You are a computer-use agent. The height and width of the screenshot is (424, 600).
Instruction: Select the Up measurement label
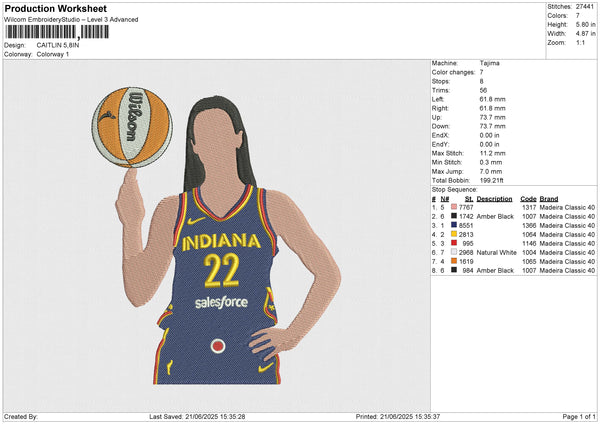click(x=437, y=117)
